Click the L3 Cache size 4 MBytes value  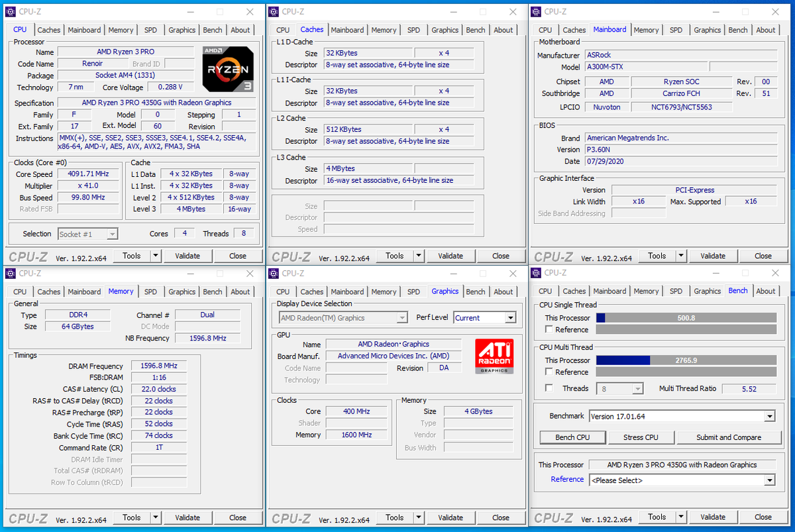pos(368,168)
